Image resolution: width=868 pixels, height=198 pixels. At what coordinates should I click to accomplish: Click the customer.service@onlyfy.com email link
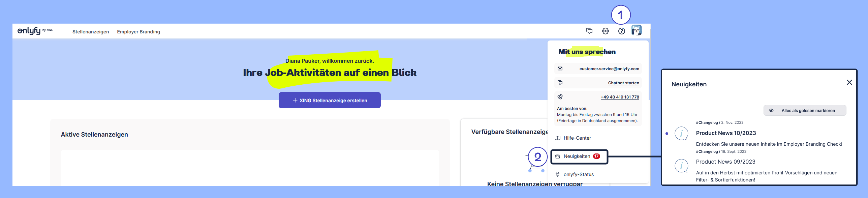click(x=609, y=69)
